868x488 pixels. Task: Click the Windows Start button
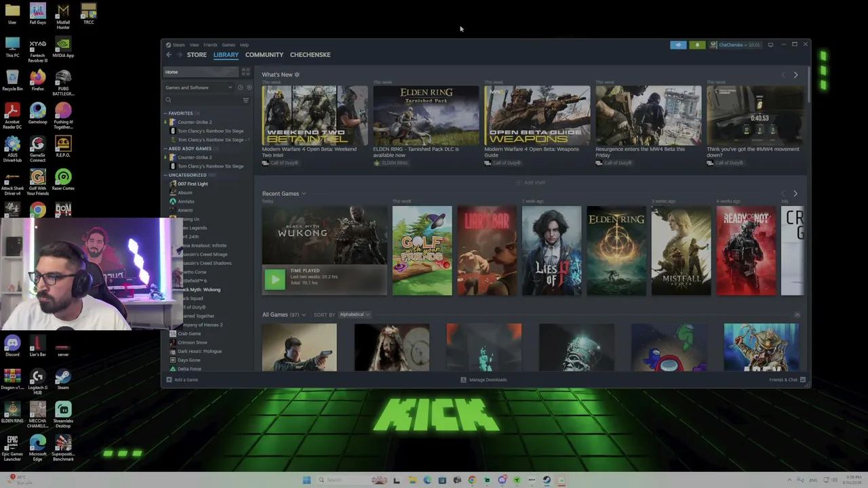point(307,480)
